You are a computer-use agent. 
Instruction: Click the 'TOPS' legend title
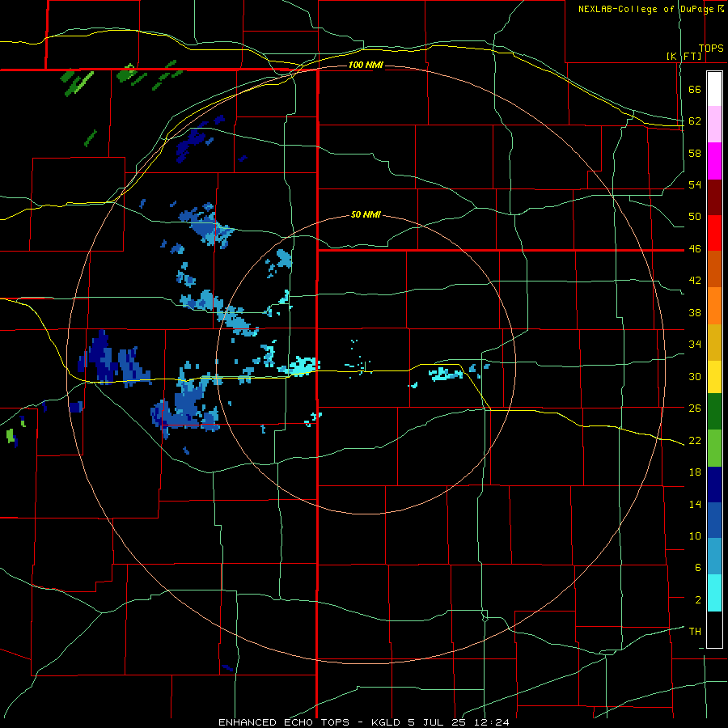[x=711, y=49]
